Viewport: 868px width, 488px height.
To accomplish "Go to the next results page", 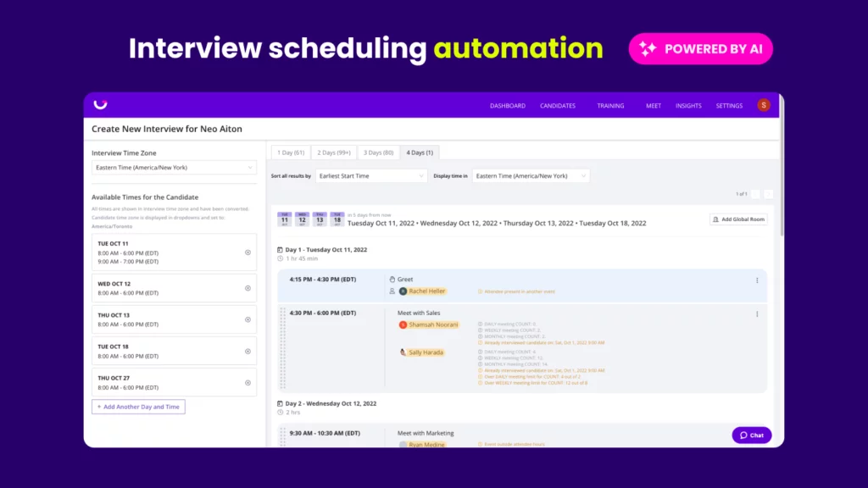I will click(x=768, y=194).
